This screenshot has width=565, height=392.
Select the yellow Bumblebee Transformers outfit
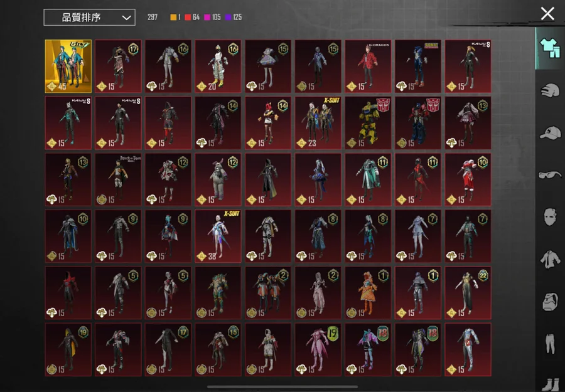[x=367, y=122]
